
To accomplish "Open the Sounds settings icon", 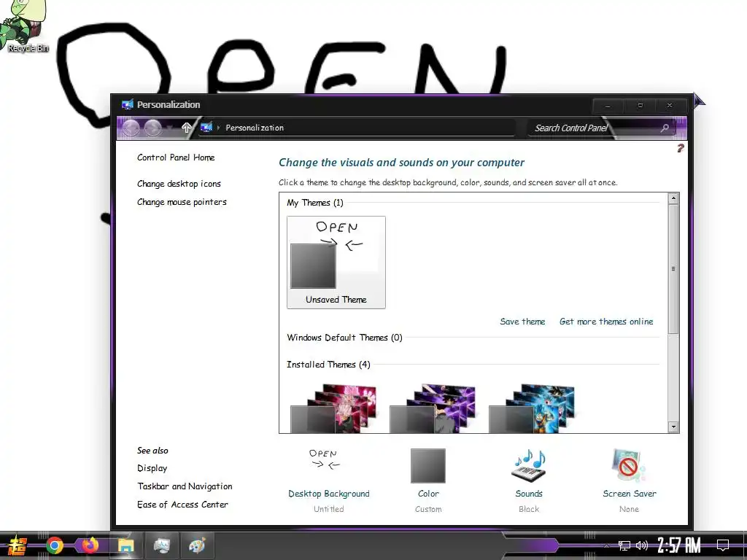I will pyautogui.click(x=529, y=466).
